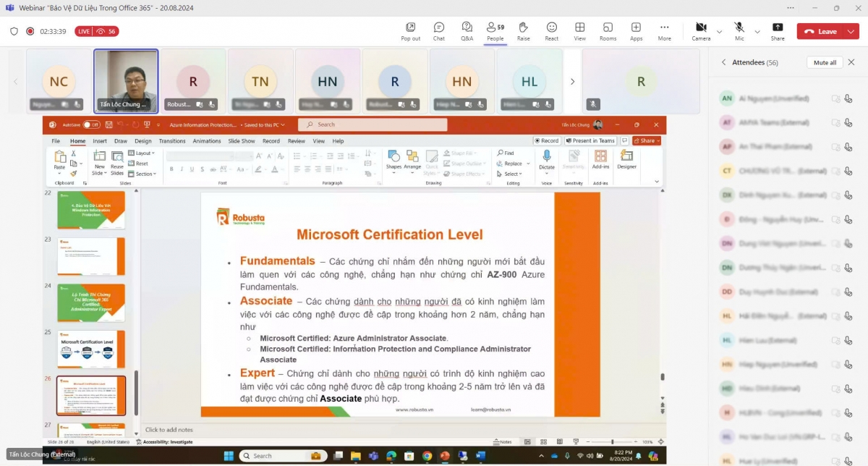Open the Arrange menu
Image resolution: width=868 pixels, height=466 pixels.
click(x=412, y=160)
